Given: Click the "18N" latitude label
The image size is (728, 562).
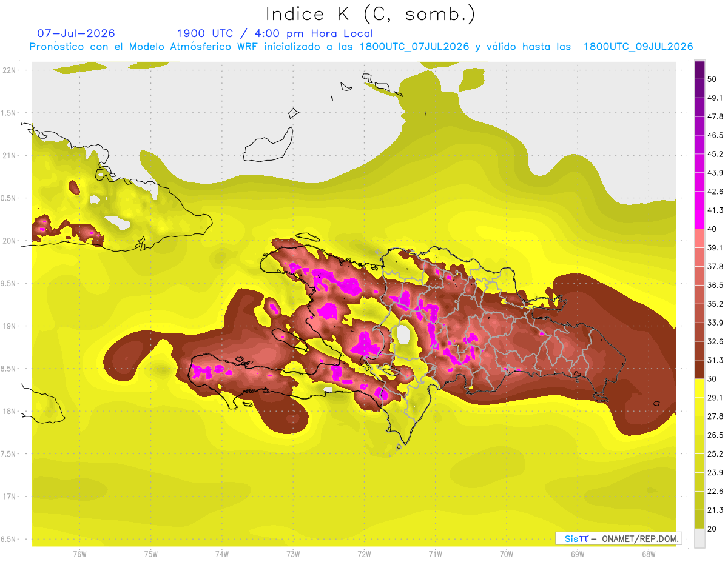Looking at the screenshot, I should tap(10, 411).
